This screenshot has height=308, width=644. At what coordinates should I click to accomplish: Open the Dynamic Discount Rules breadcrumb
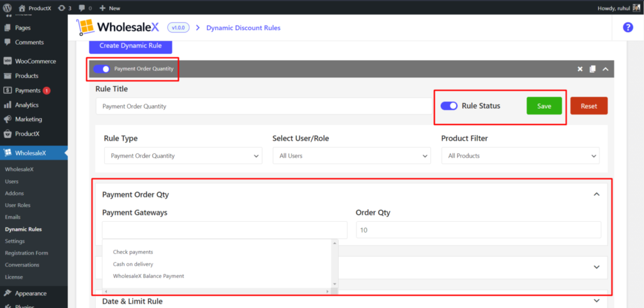click(x=243, y=28)
